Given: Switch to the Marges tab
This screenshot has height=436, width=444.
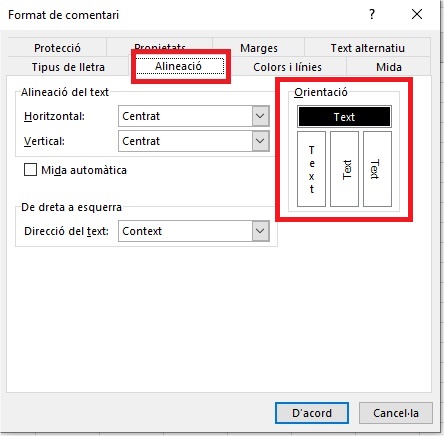Looking at the screenshot, I should 259,48.
